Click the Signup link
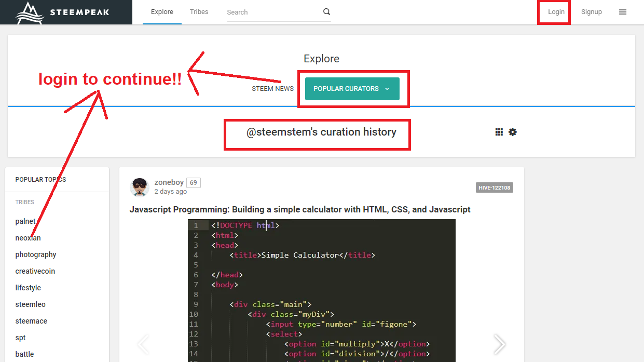644x362 pixels. pyautogui.click(x=591, y=12)
